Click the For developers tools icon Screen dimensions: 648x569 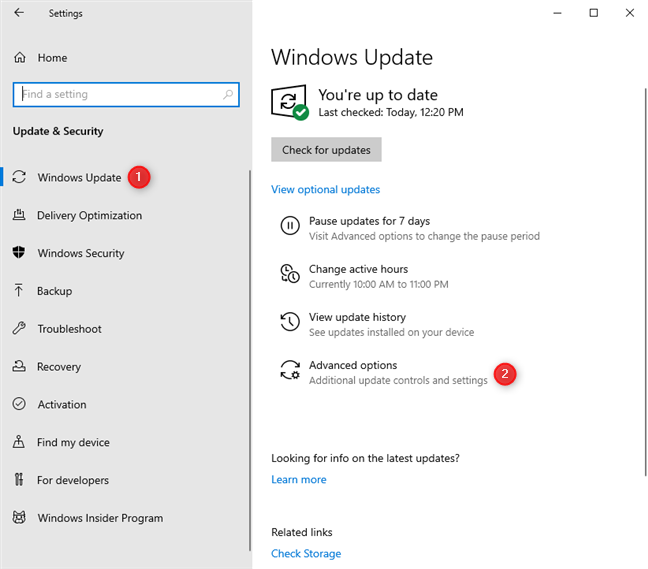point(19,480)
